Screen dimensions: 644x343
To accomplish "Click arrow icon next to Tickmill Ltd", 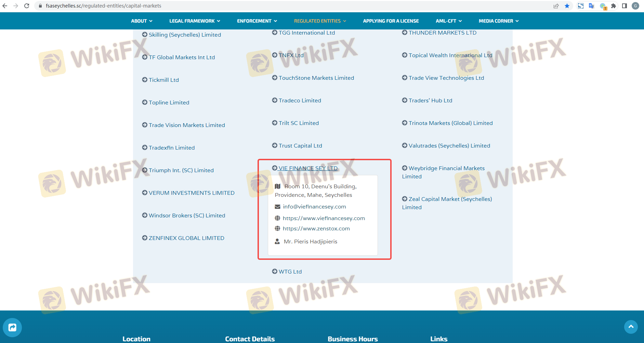I will [x=145, y=80].
